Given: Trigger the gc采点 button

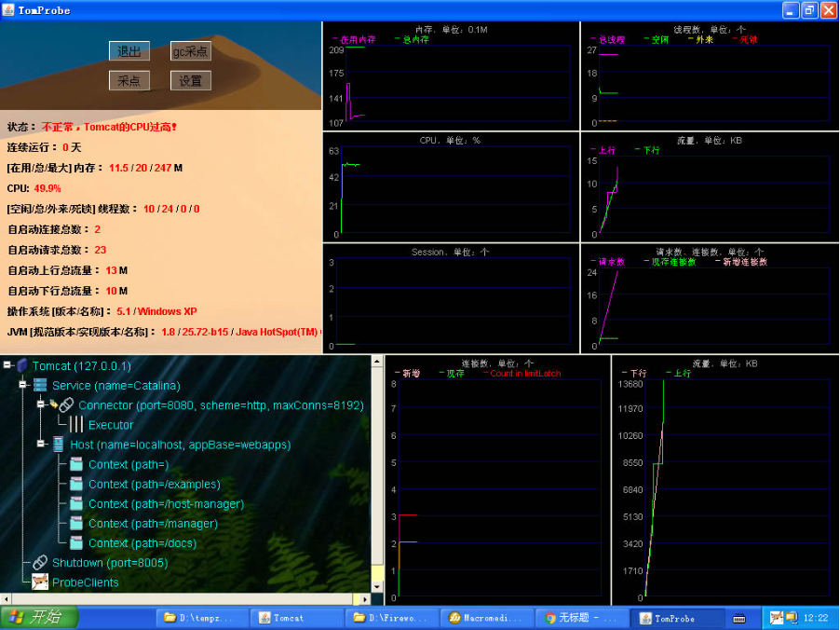Looking at the screenshot, I should [190, 51].
